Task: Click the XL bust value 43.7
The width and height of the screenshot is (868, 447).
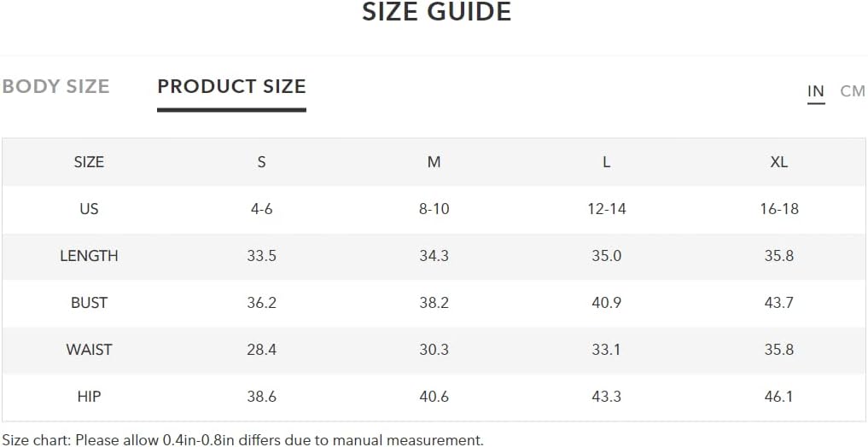Action: [x=779, y=303]
